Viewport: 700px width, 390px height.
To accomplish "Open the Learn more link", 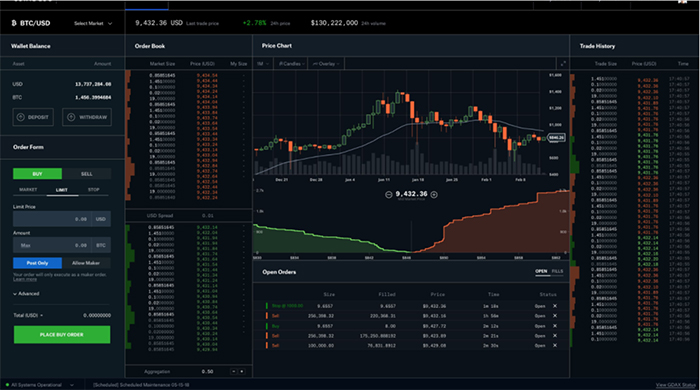I will tap(25, 279).
